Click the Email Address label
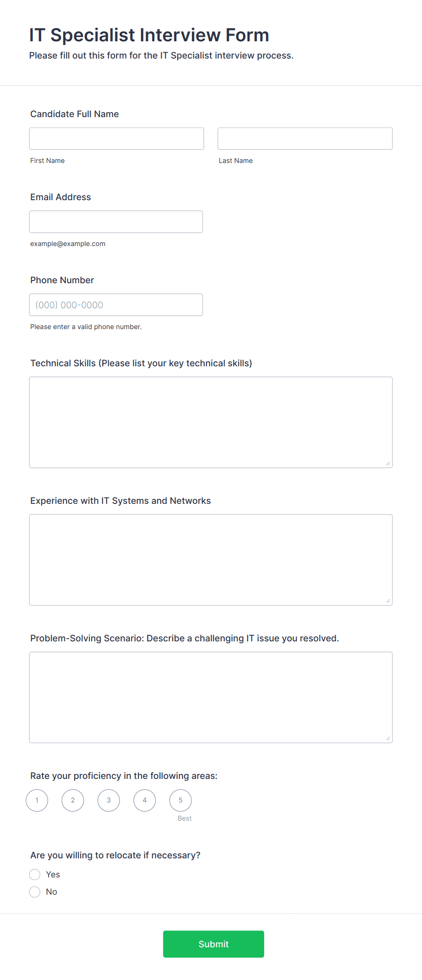The image size is (422, 980). [61, 197]
